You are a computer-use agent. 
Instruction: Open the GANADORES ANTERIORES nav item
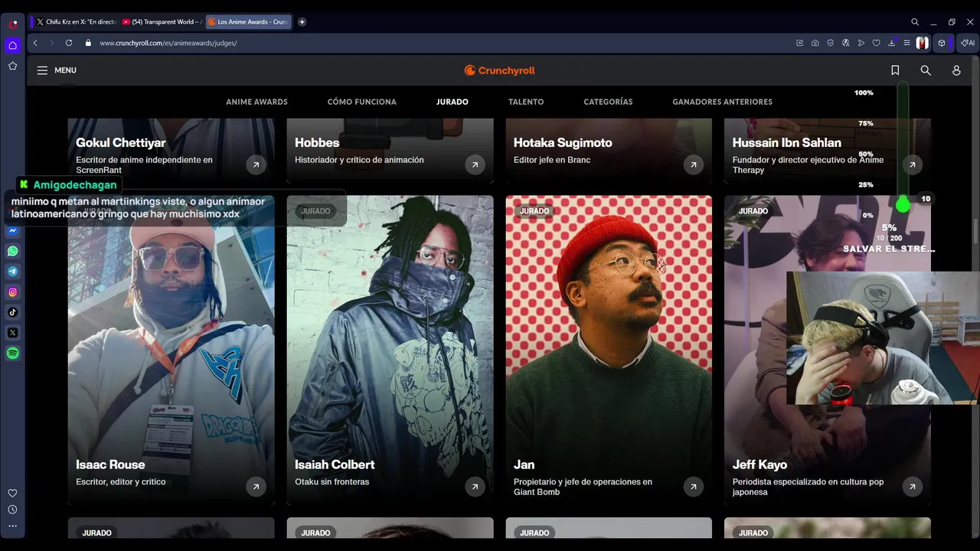click(722, 102)
